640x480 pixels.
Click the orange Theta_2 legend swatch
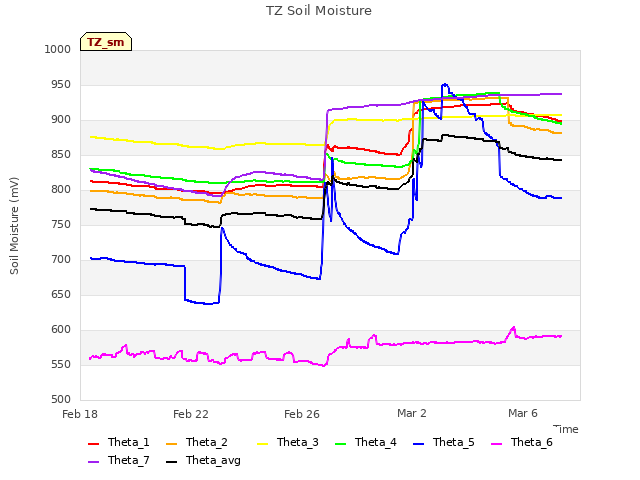[x=172, y=444]
